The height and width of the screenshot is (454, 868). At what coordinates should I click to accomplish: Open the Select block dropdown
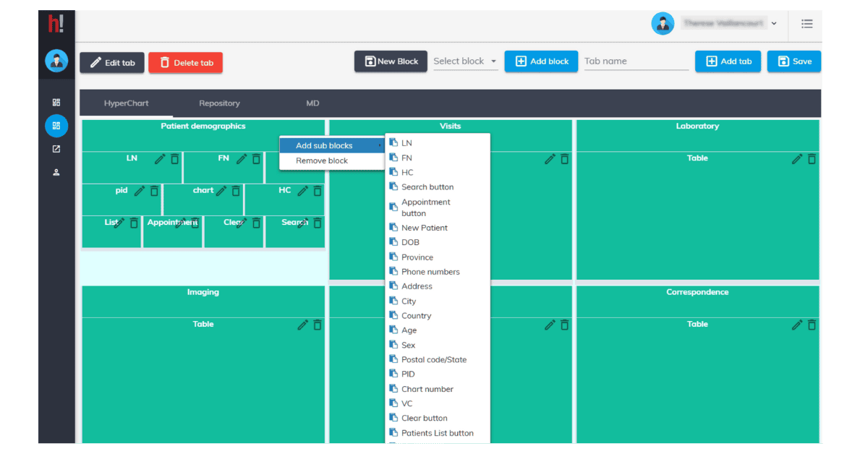coord(465,61)
